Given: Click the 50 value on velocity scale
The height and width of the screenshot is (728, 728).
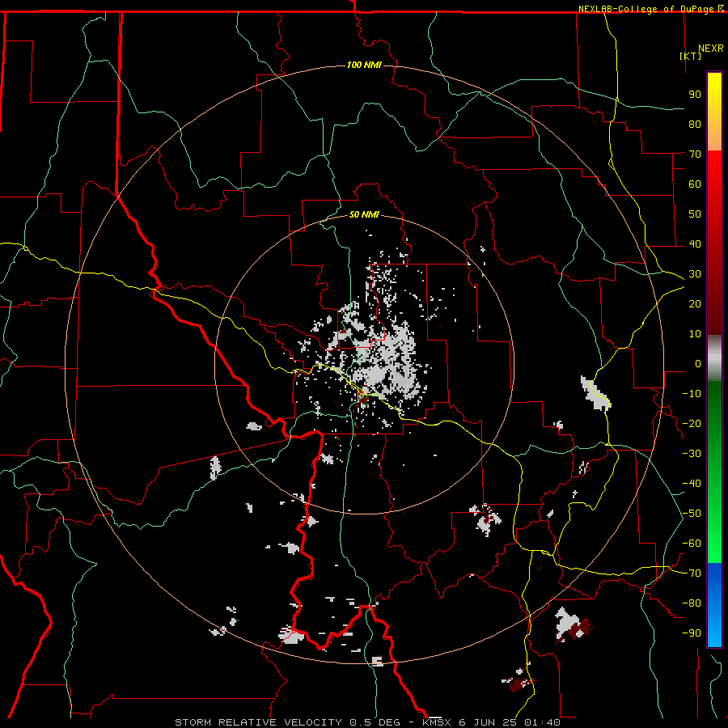Looking at the screenshot, I should pos(695,214).
